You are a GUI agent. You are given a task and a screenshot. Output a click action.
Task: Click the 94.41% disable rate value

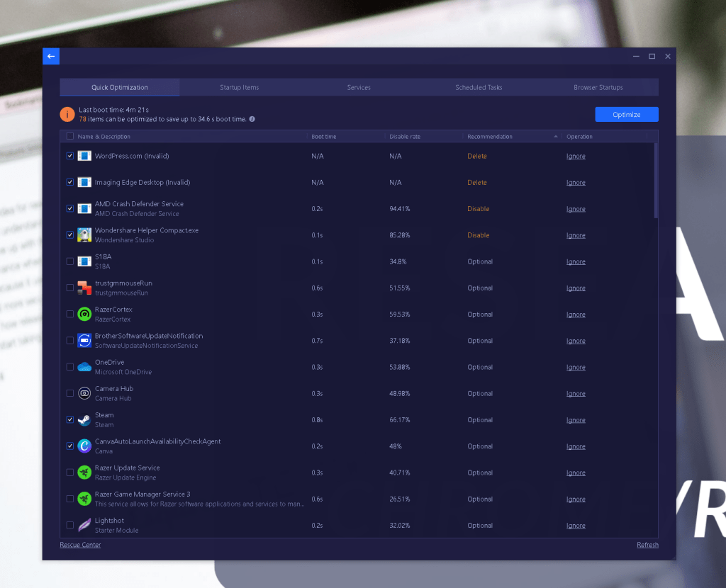[x=400, y=209]
